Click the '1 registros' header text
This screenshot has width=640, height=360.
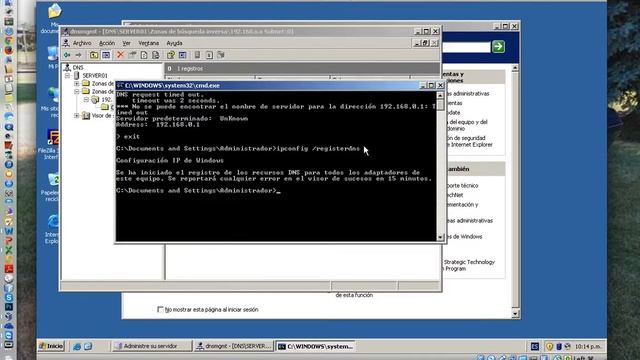click(190, 69)
